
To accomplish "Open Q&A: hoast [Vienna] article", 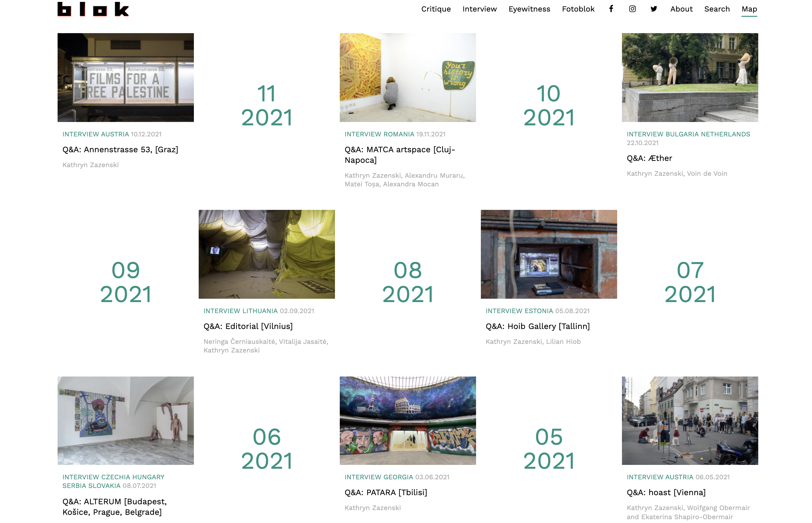I will pos(666,493).
